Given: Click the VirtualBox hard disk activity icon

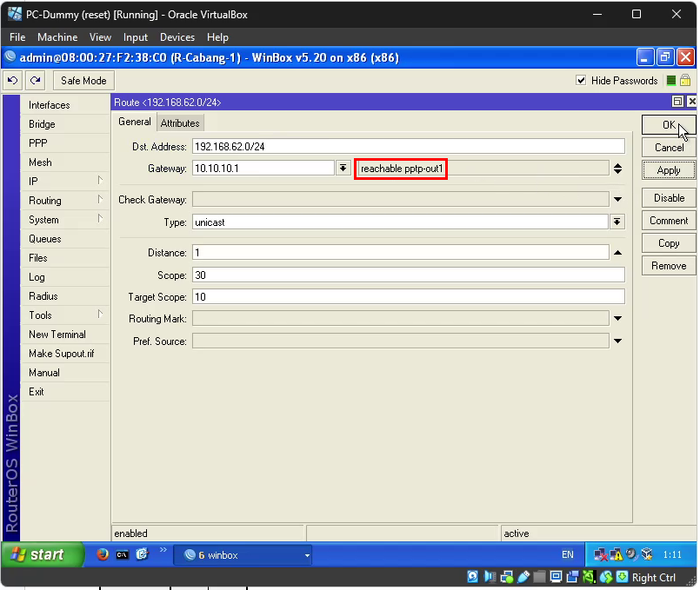Looking at the screenshot, I should (473, 577).
